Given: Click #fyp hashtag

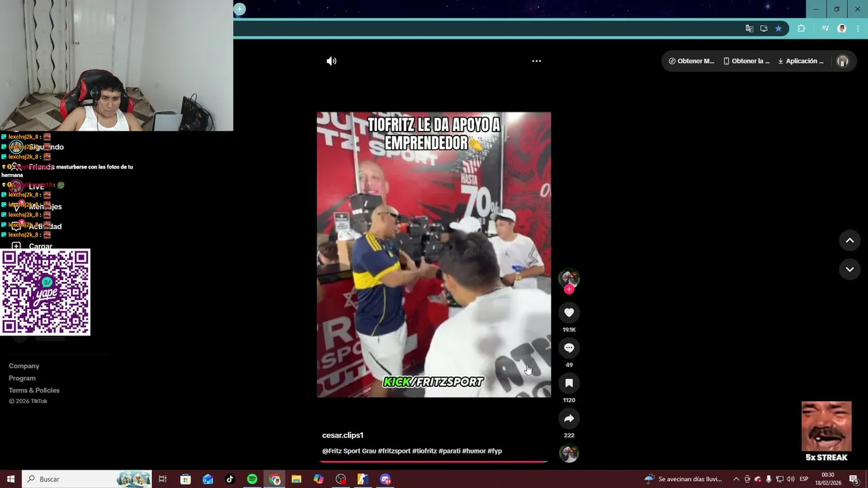Looking at the screenshot, I should 494,451.
